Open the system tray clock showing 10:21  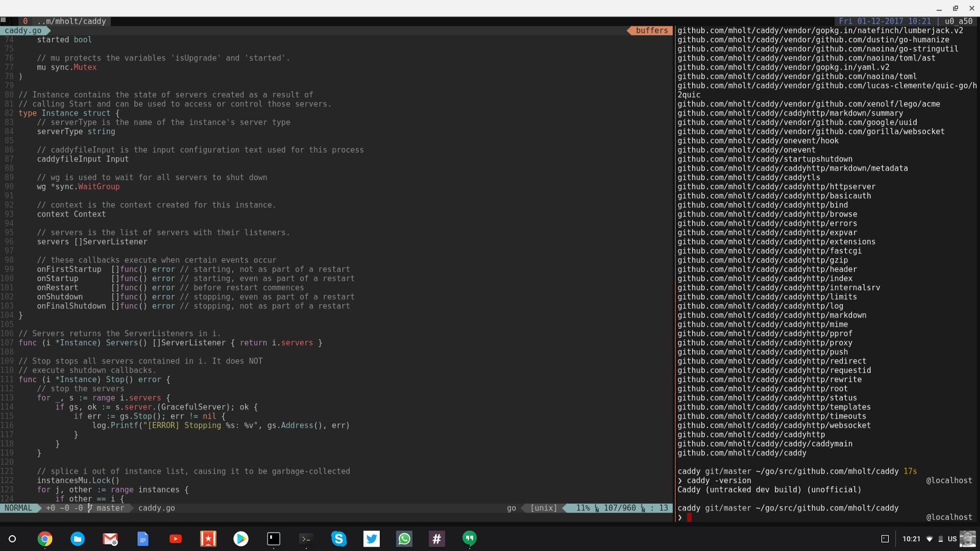911,539
